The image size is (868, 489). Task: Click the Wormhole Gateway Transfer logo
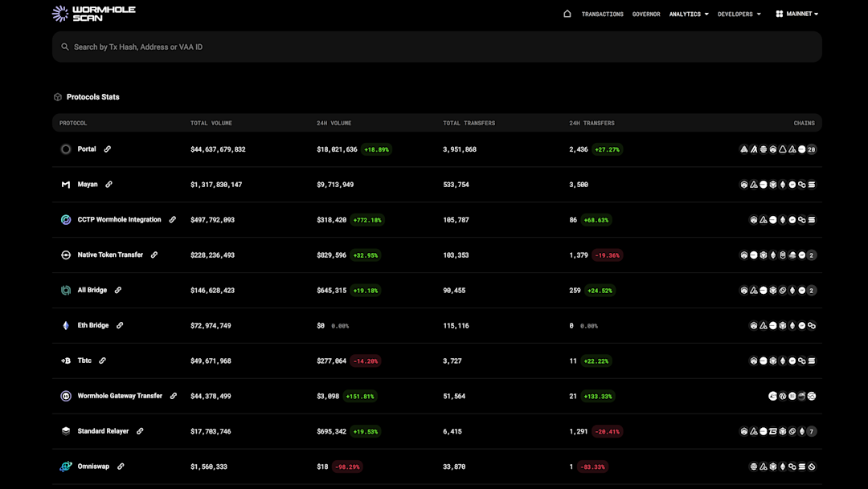pos(66,396)
